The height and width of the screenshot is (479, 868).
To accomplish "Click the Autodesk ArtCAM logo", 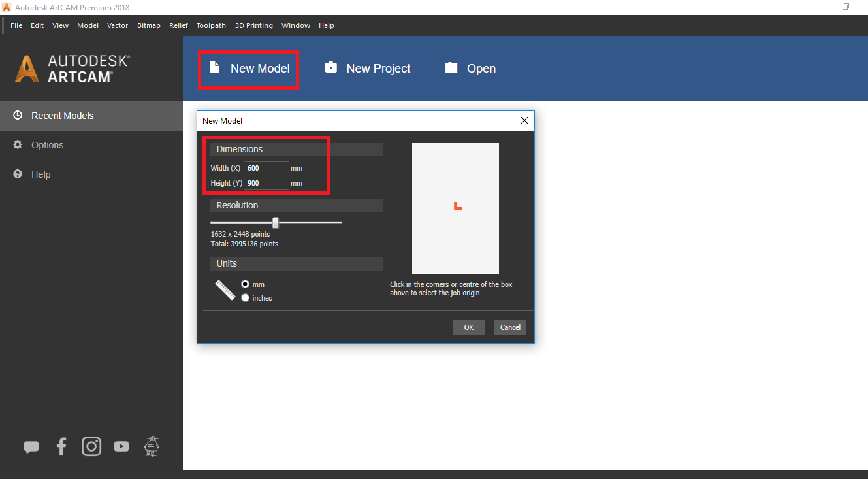I will click(x=72, y=68).
